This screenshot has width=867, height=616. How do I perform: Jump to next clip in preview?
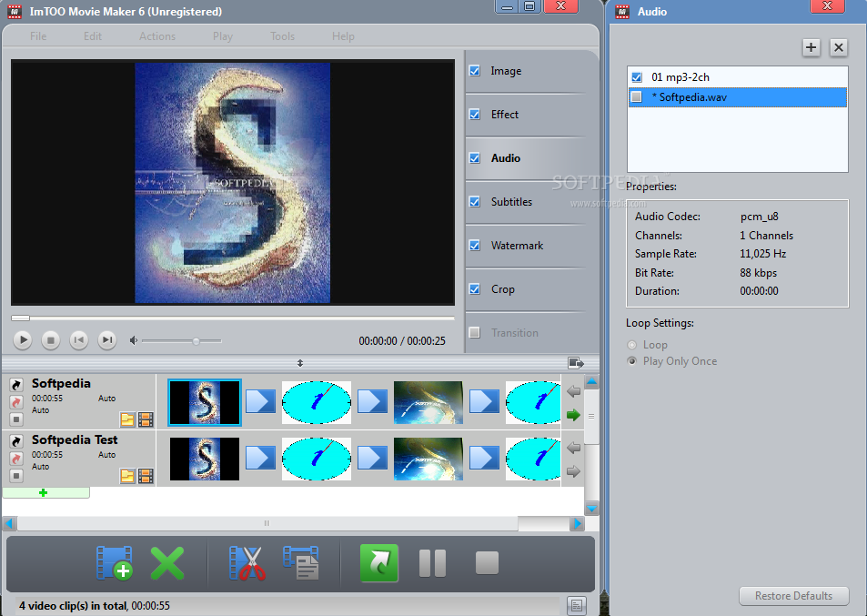click(106, 339)
